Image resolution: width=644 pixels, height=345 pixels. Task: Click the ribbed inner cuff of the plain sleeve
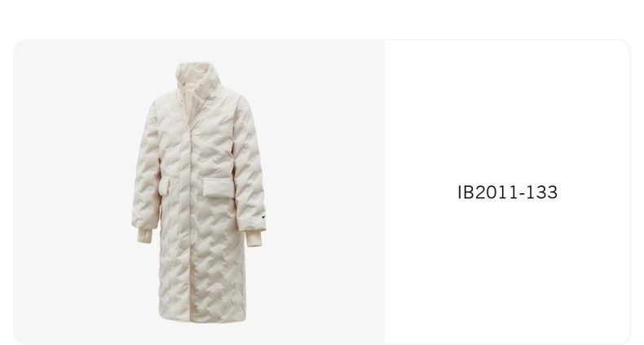click(144, 236)
